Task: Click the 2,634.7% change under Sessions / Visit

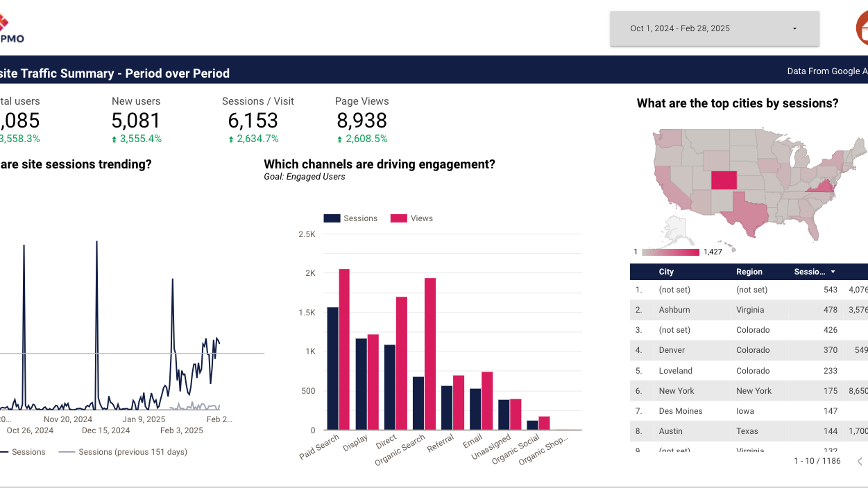Action: click(257, 139)
